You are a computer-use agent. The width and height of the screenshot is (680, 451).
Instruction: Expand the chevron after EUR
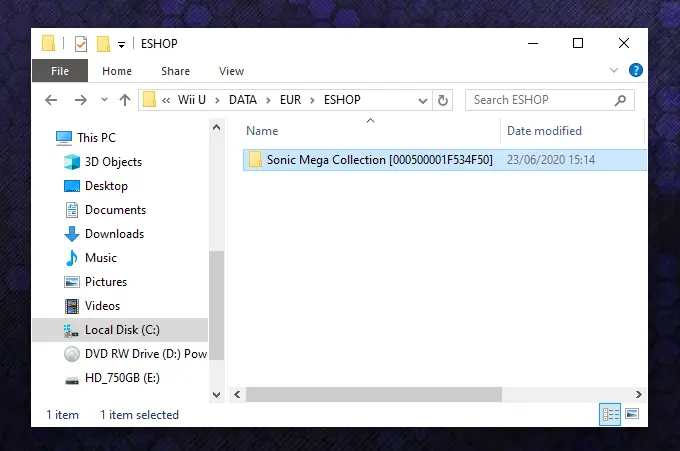[x=312, y=101]
